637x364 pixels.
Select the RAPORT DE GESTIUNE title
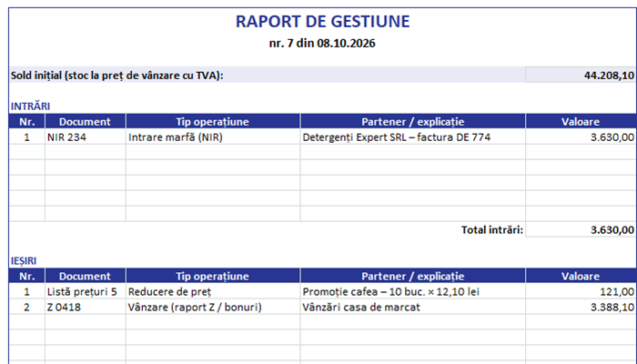tap(322, 22)
